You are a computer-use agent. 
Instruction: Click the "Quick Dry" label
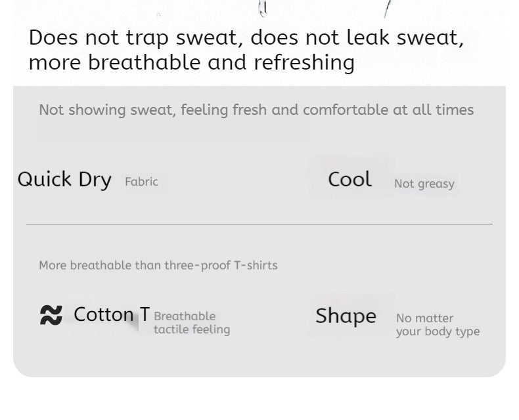pos(64,180)
